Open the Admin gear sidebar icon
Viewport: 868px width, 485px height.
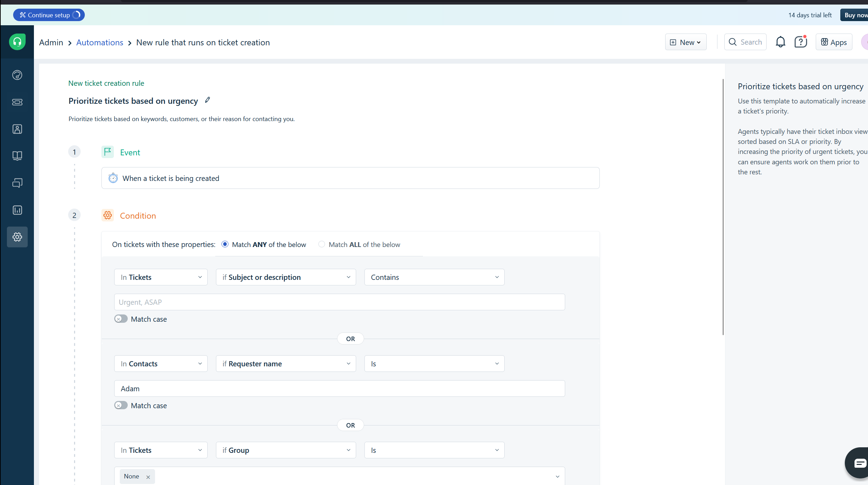click(x=17, y=237)
